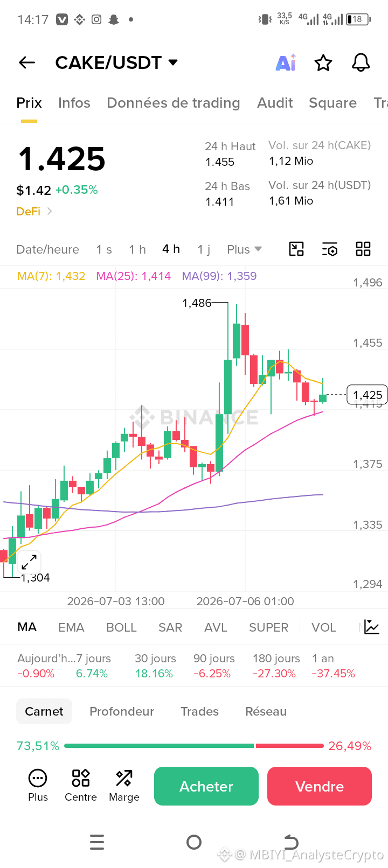388x868 pixels.
Task: Open the Centre hub icon
Action: click(x=81, y=785)
